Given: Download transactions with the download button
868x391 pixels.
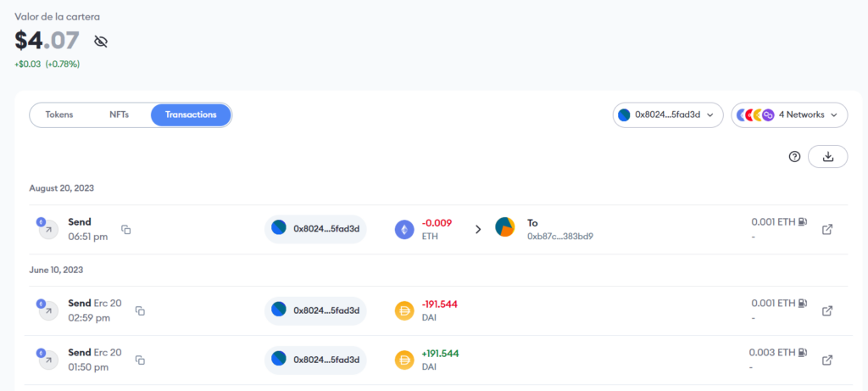Looking at the screenshot, I should (x=827, y=157).
